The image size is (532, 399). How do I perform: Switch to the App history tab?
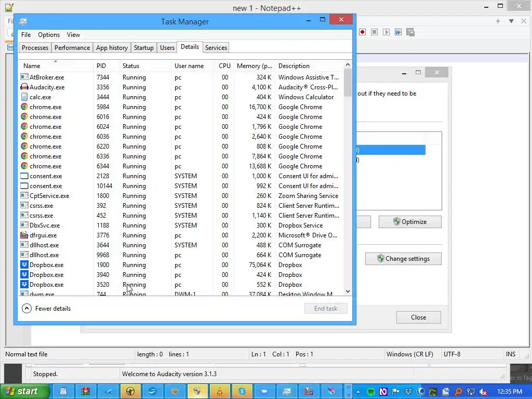pyautogui.click(x=112, y=47)
